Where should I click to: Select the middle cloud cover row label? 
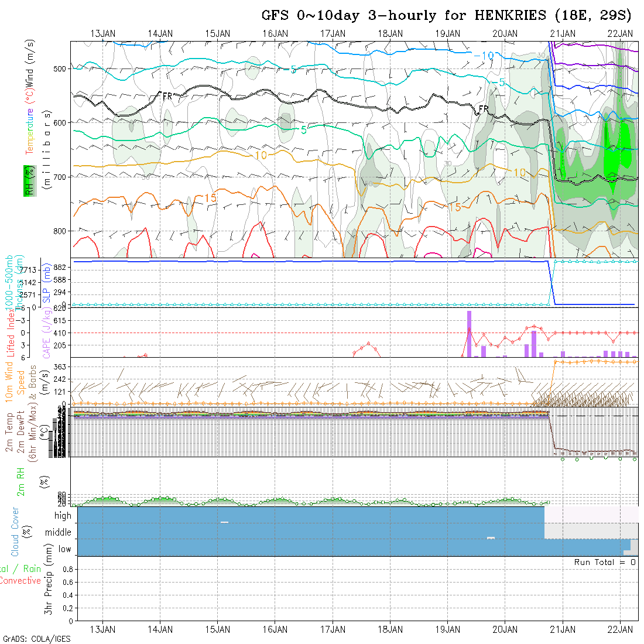point(58,533)
